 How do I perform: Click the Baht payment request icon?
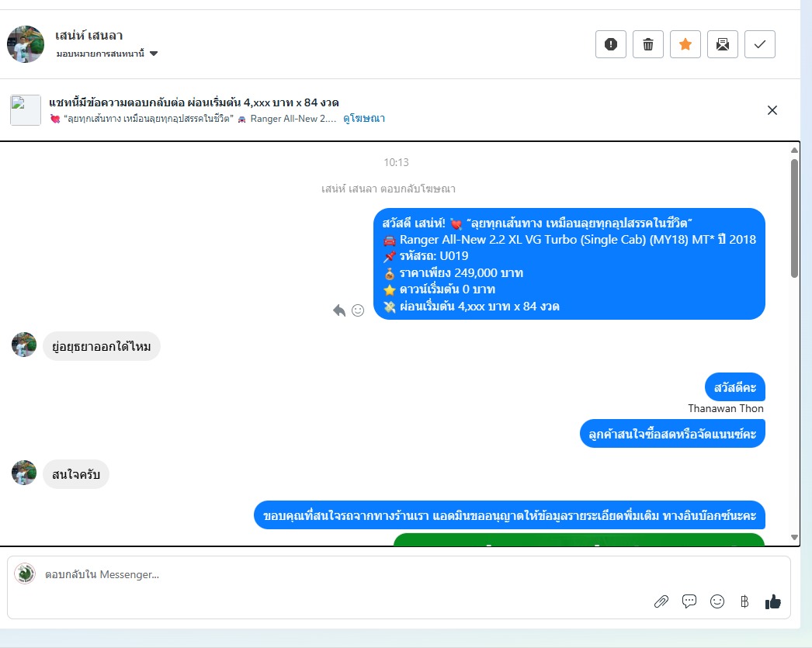point(744,601)
